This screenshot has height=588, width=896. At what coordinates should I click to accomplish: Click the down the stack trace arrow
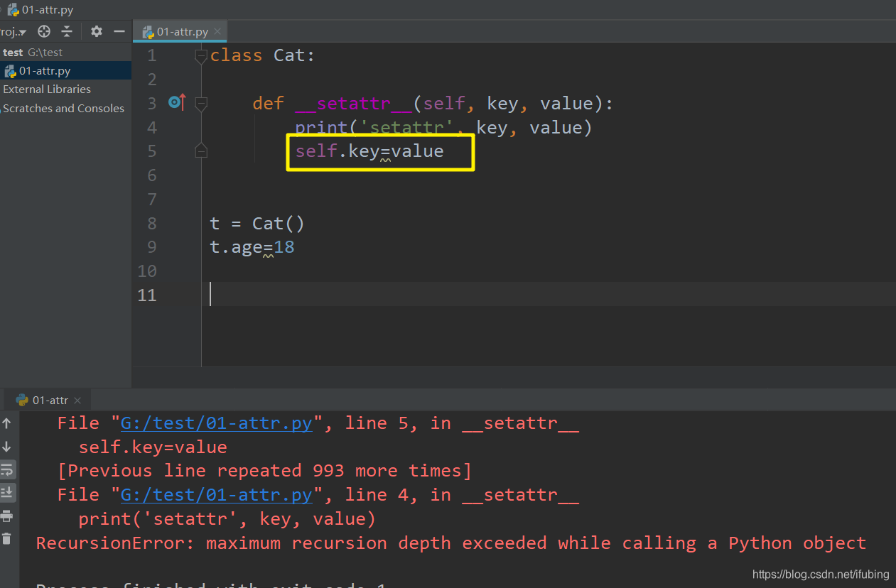(x=7, y=447)
